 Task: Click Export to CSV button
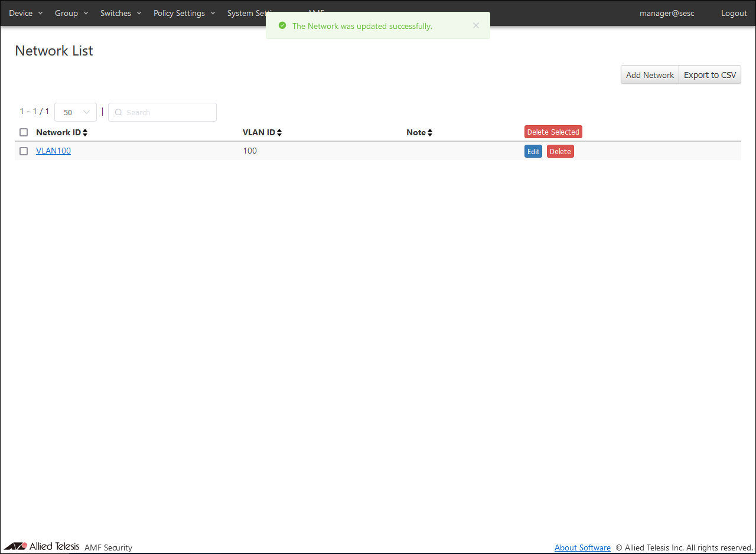pyautogui.click(x=710, y=75)
